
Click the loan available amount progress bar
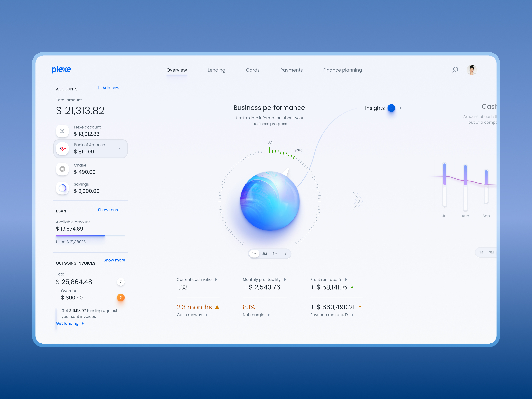90,236
